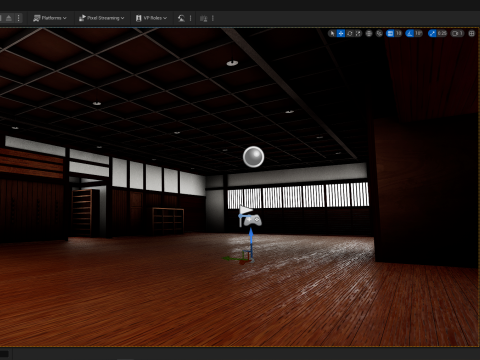Activate the Rotate transform tool

coord(349,33)
